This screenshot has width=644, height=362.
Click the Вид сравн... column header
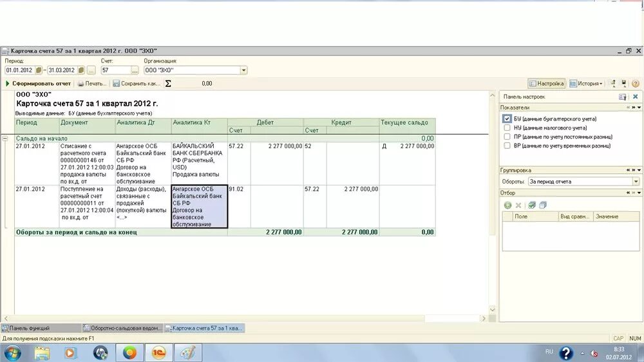click(576, 216)
